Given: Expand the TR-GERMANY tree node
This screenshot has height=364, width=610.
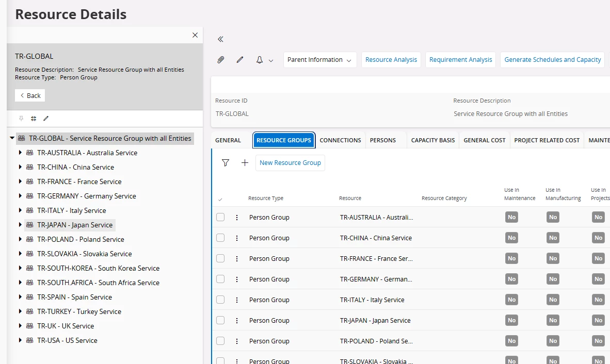Looking at the screenshot, I should coord(20,196).
